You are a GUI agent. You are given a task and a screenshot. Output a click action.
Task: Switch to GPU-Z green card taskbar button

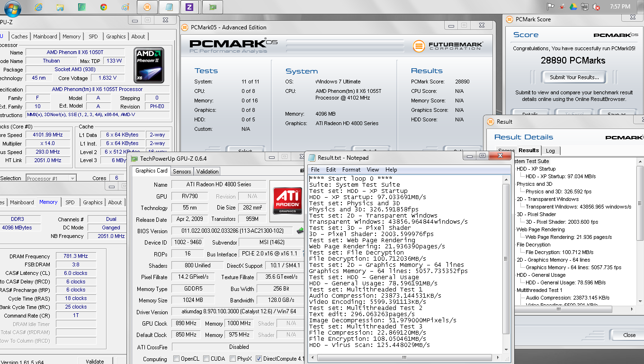coord(212,7)
